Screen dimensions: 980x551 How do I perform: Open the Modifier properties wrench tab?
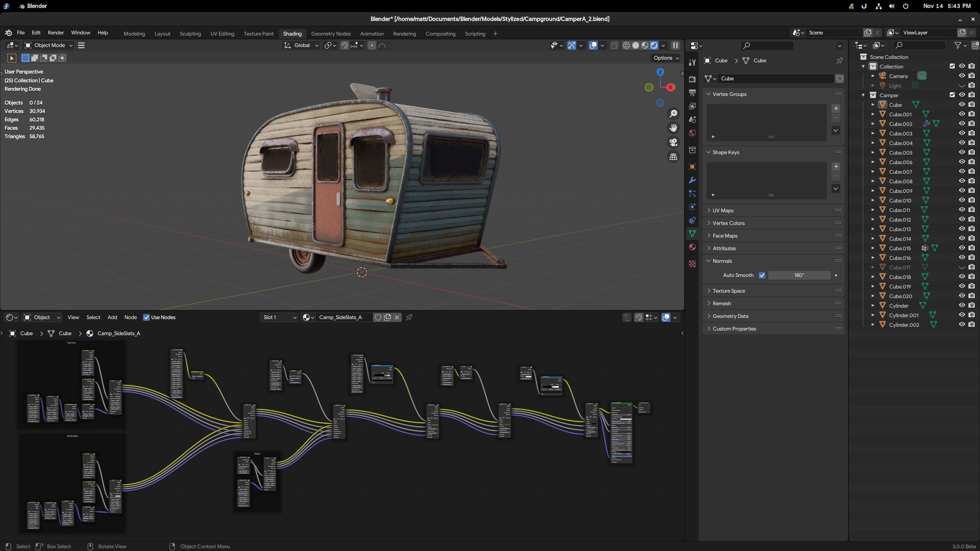(x=692, y=180)
